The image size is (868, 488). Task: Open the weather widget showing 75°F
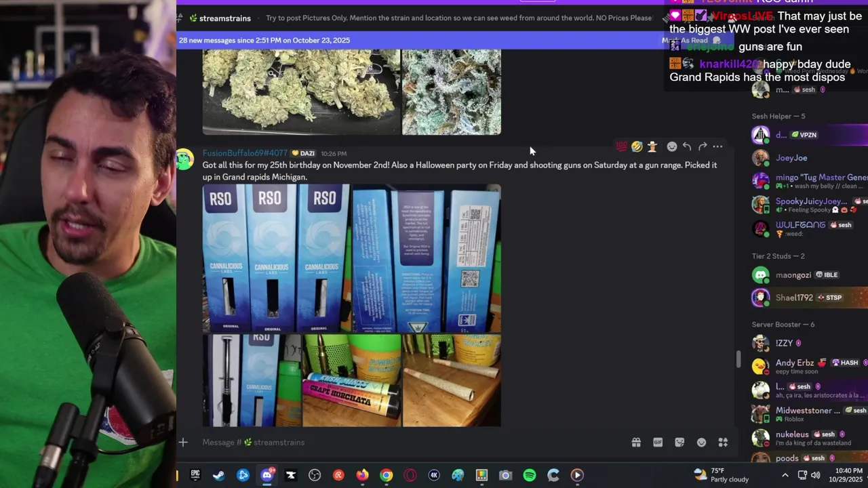click(x=722, y=475)
